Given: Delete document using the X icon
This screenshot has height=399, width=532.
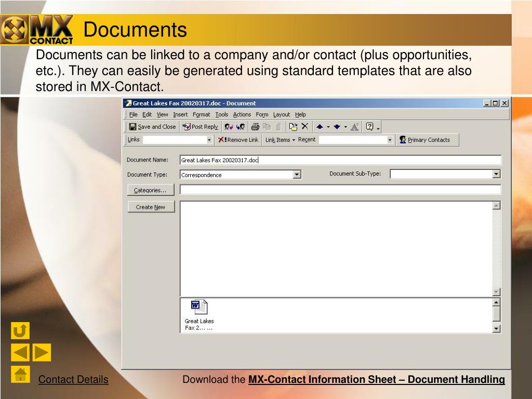Looking at the screenshot, I should [x=305, y=127].
